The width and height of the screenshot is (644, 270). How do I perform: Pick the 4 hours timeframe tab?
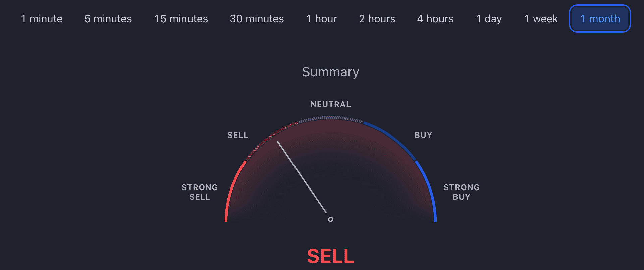pos(435,19)
